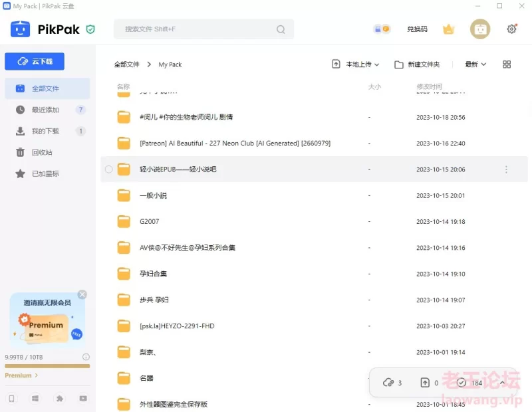Click date 2023-10-14 19:18

[x=441, y=221]
